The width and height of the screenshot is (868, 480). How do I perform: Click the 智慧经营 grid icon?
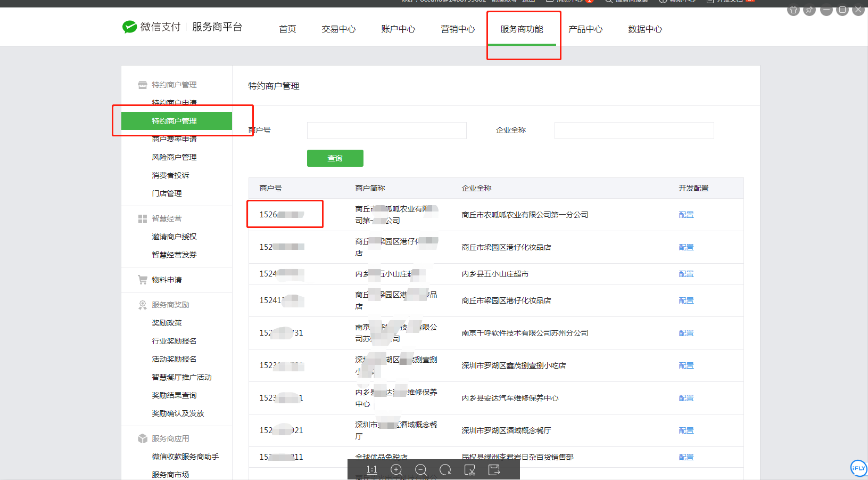coord(142,218)
